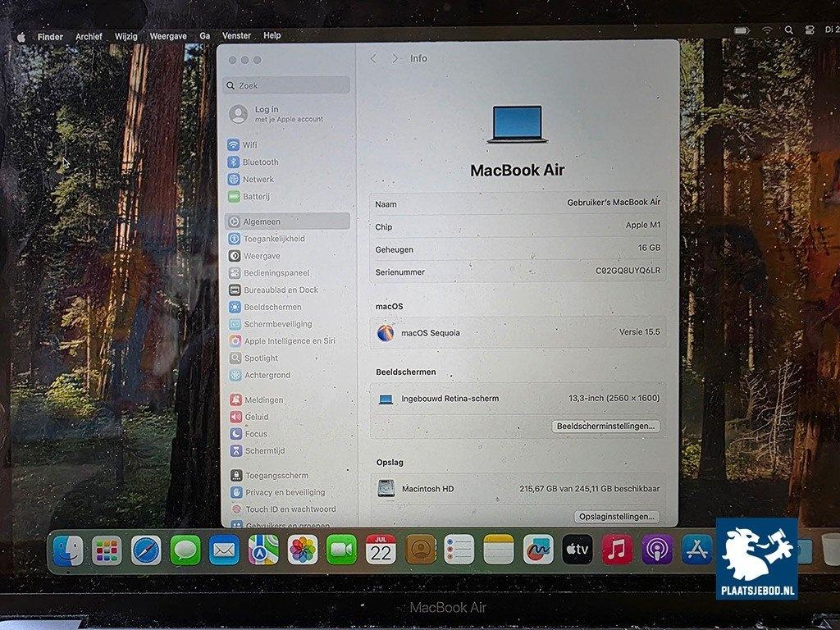
Task: Launch Safari from the Dock
Action: pyautogui.click(x=146, y=550)
